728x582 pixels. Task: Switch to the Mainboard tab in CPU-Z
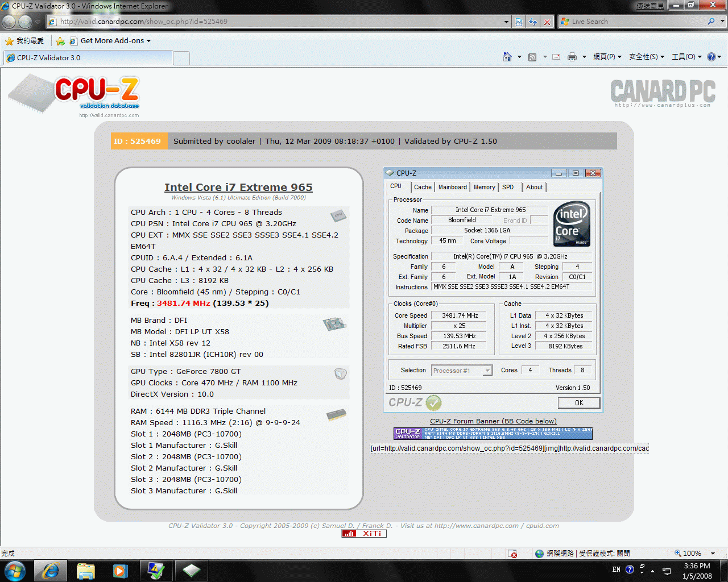click(452, 187)
